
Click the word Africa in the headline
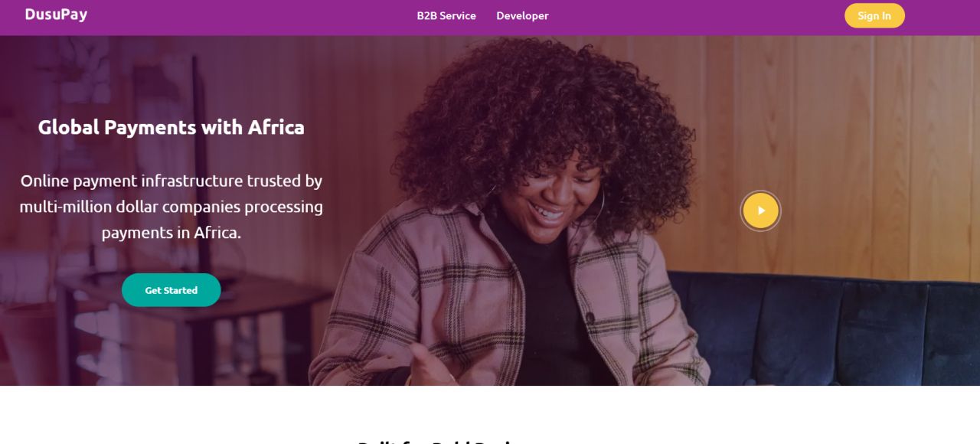click(x=276, y=127)
